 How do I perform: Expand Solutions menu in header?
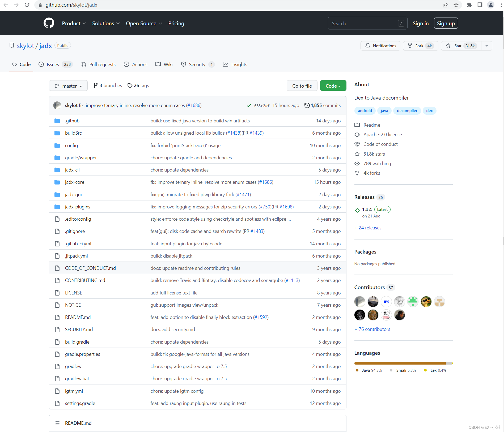(x=106, y=23)
